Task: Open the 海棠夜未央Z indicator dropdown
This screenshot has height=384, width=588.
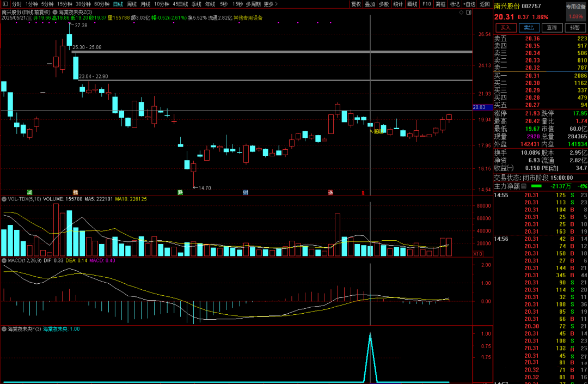Action: click(55, 11)
